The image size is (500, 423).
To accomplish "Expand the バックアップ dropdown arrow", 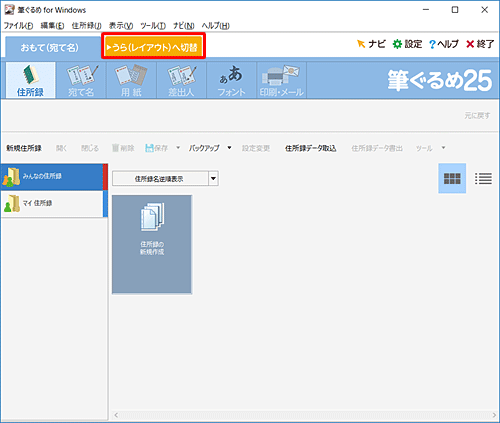I will click(229, 148).
